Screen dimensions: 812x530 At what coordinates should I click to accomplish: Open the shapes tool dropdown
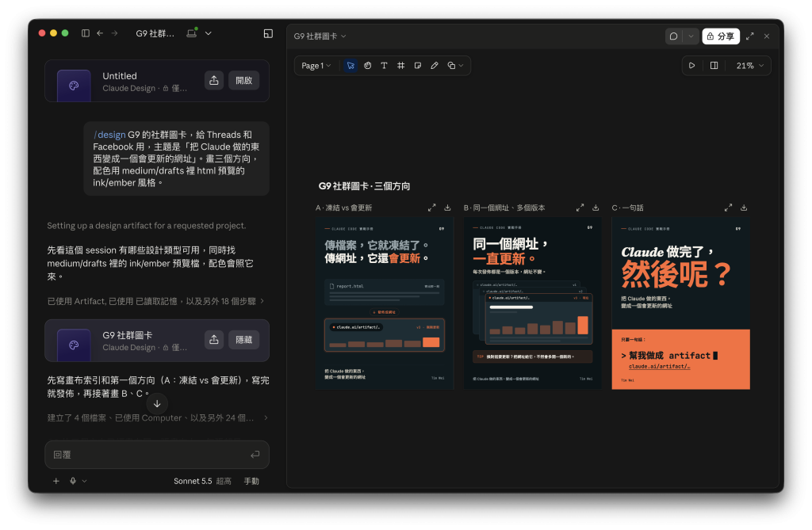455,66
